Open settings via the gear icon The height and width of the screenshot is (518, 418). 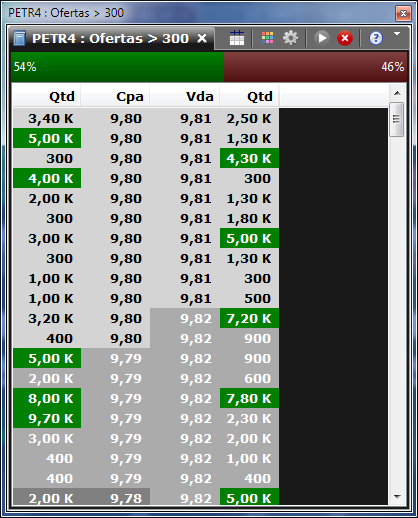(290, 38)
